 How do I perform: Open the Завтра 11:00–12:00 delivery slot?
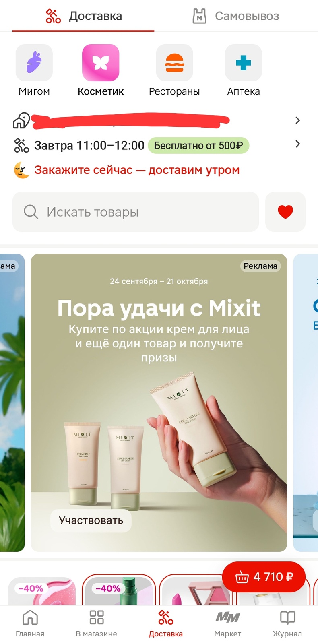pos(89,145)
